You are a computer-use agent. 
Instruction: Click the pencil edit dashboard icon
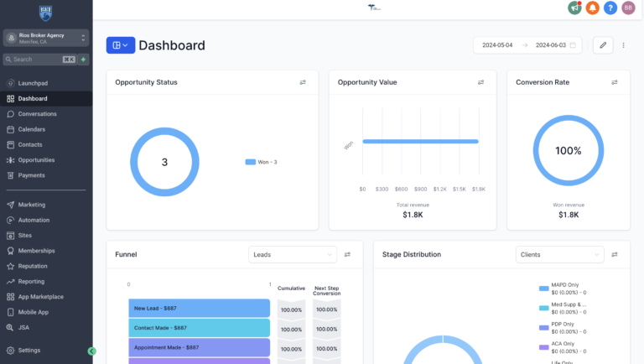click(602, 45)
